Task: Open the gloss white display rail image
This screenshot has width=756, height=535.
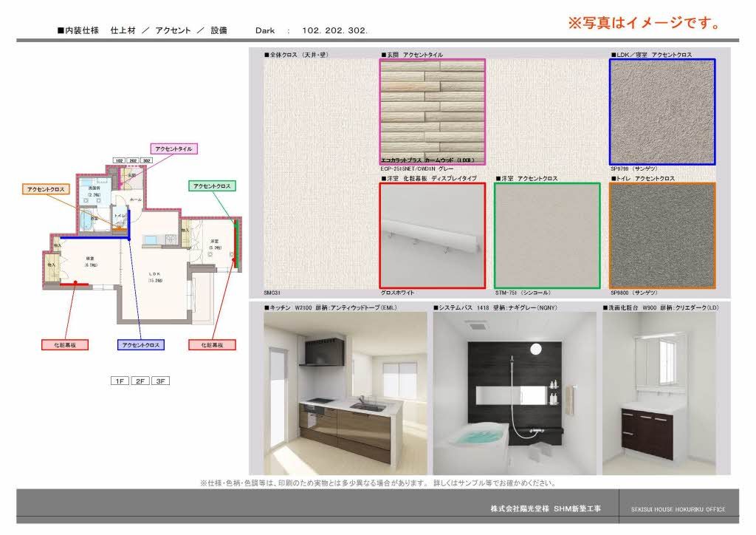Action: [432, 235]
